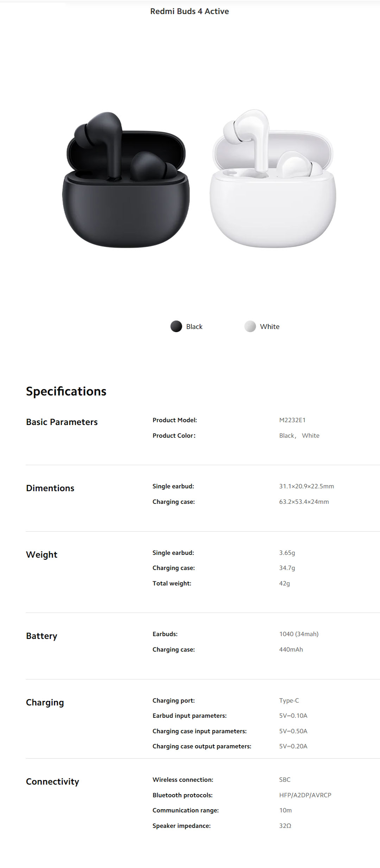
Task: Click the Charging section heading
Action: pos(45,702)
